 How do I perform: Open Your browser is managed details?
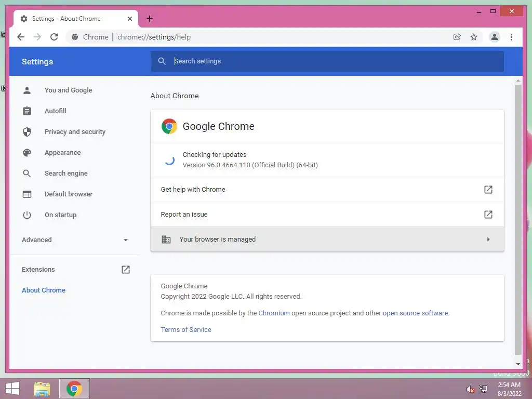coord(327,239)
